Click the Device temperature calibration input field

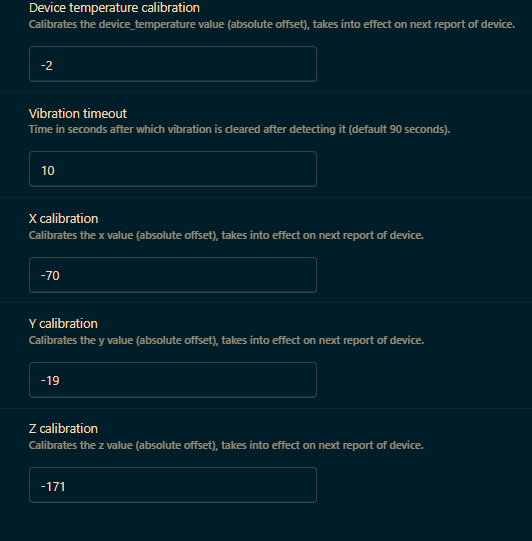pyautogui.click(x=173, y=64)
